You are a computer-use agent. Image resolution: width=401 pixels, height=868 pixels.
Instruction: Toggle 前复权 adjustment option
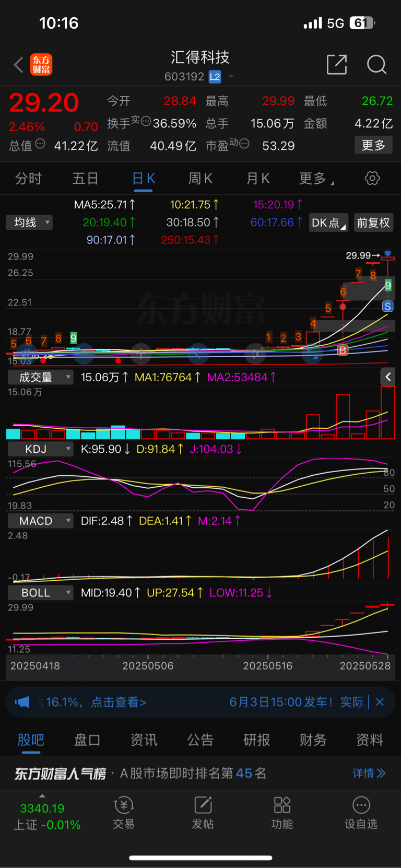[x=373, y=223]
